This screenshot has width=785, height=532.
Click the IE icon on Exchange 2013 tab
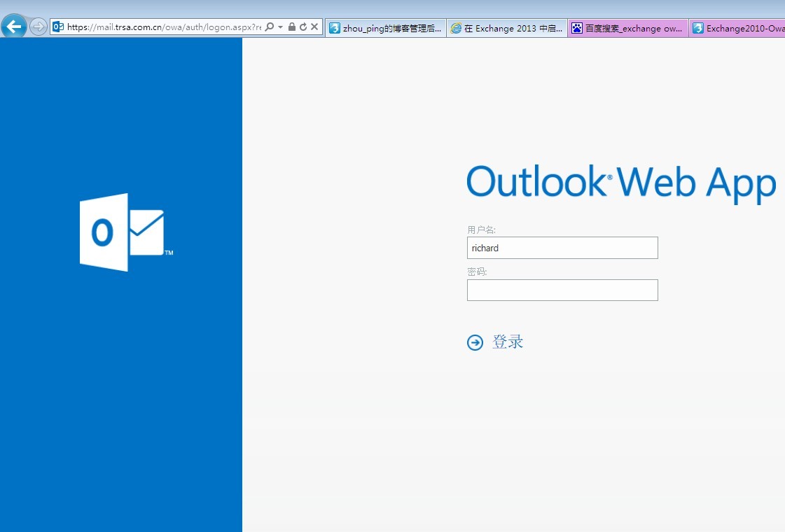(x=456, y=28)
